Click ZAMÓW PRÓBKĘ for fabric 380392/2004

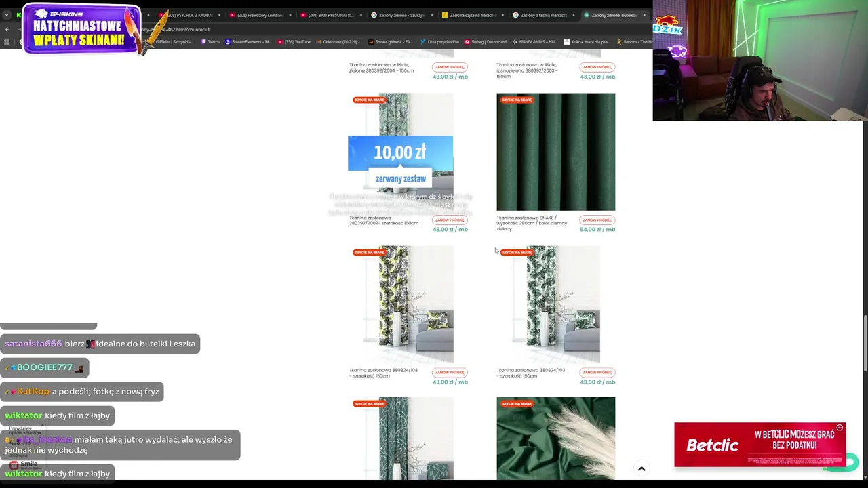[x=450, y=67]
